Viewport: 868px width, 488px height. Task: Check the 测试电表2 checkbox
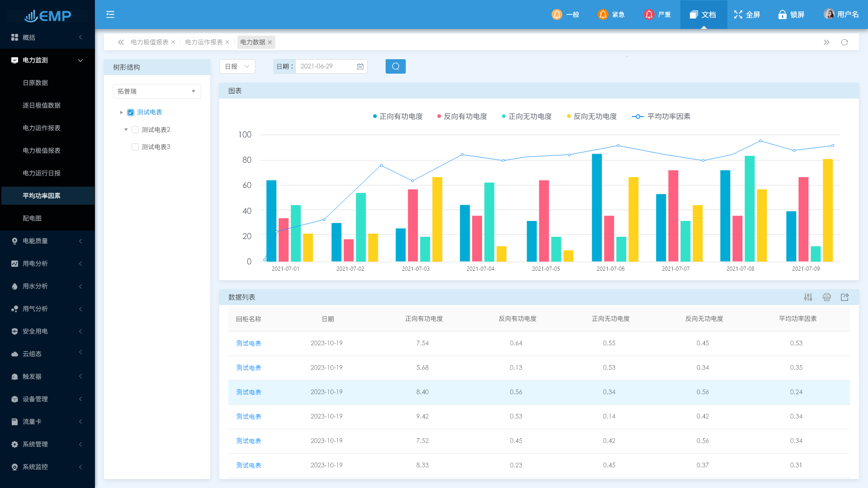pyautogui.click(x=135, y=130)
